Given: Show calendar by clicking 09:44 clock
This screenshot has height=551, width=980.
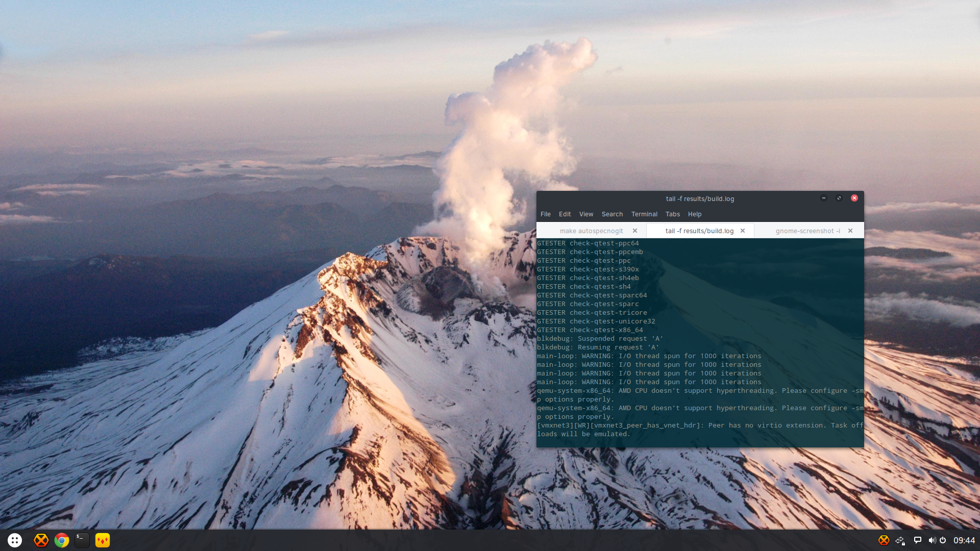Looking at the screenshot, I should point(964,540).
